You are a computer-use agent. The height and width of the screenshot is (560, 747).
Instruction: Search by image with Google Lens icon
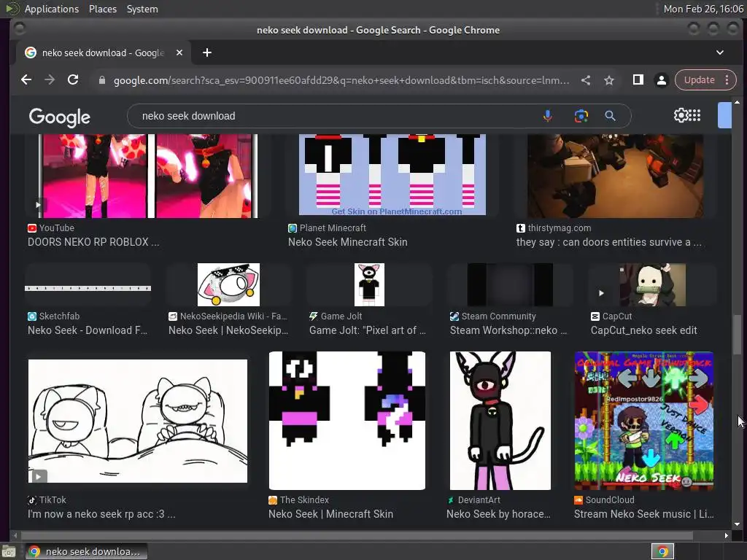581,116
